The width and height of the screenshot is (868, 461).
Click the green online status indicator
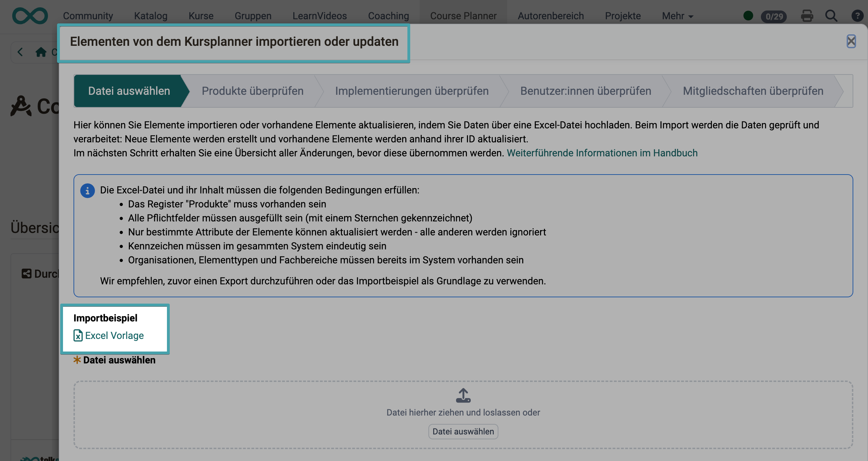[x=748, y=16]
